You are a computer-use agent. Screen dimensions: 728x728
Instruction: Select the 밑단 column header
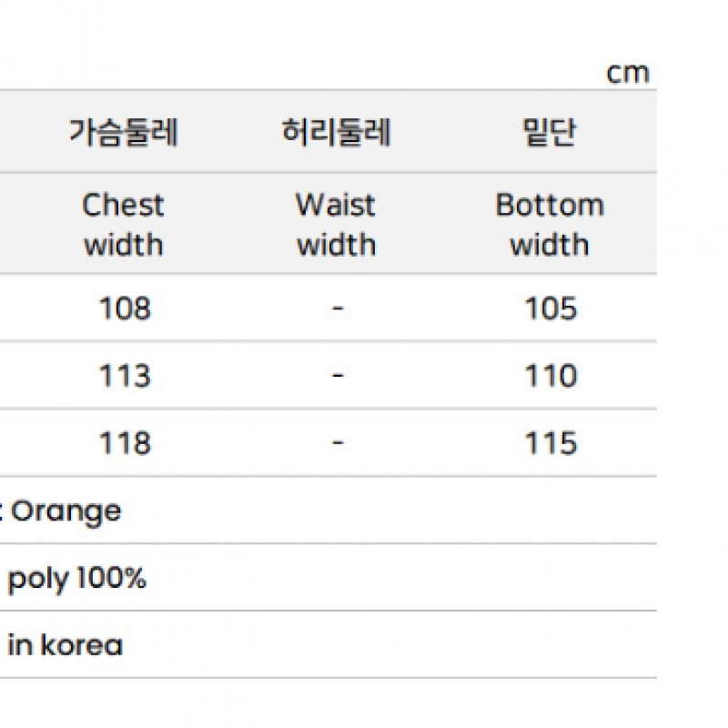[550, 132]
